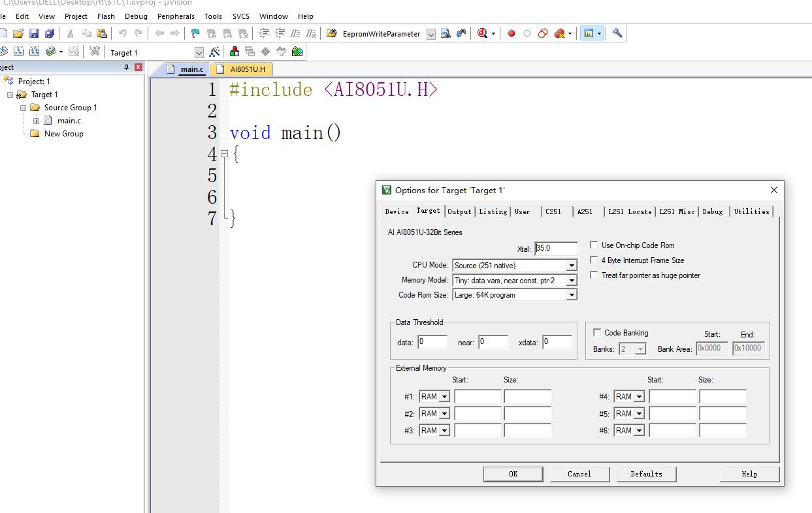Open the L251 Locate tab
Image resolution: width=812 pixels, height=513 pixels.
(630, 211)
